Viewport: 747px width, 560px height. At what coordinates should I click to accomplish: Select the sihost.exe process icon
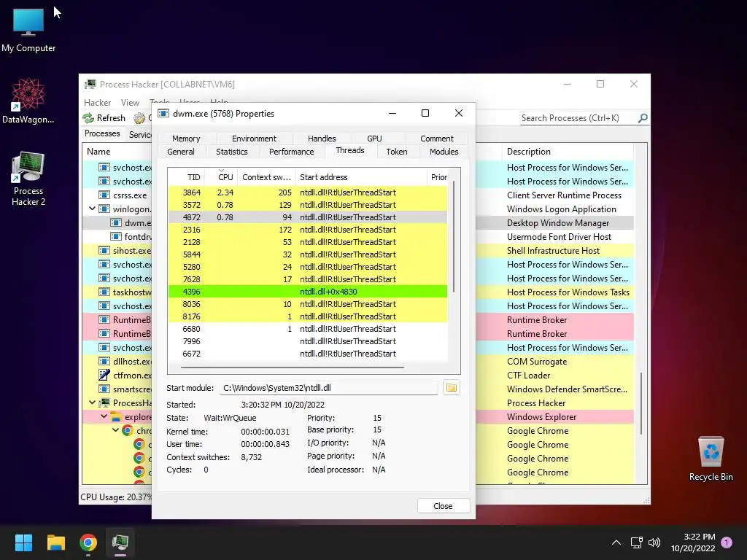pos(104,251)
